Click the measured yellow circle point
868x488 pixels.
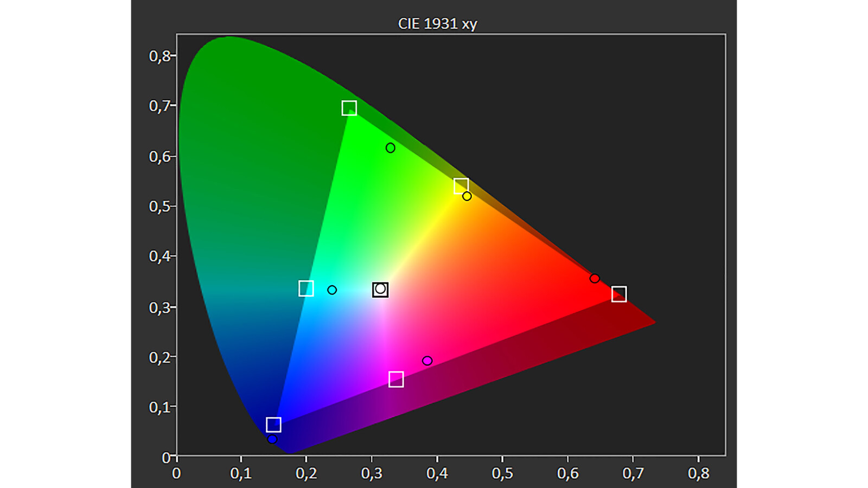point(467,196)
